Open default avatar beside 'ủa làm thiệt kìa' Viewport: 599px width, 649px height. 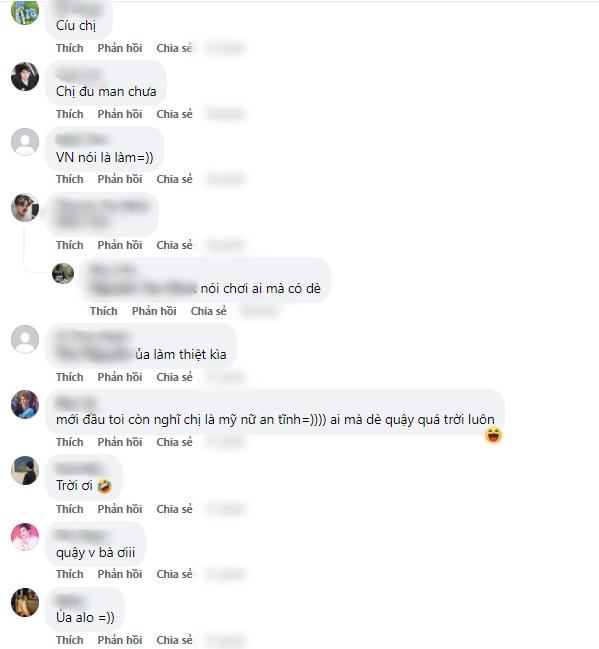click(x=25, y=339)
